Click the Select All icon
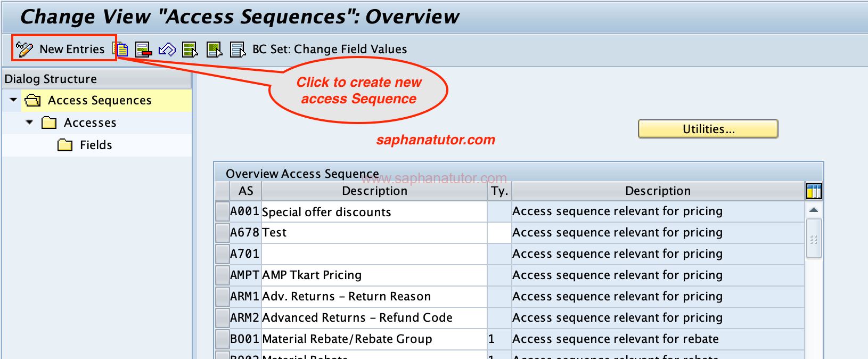This screenshot has height=359, width=868. (190, 50)
